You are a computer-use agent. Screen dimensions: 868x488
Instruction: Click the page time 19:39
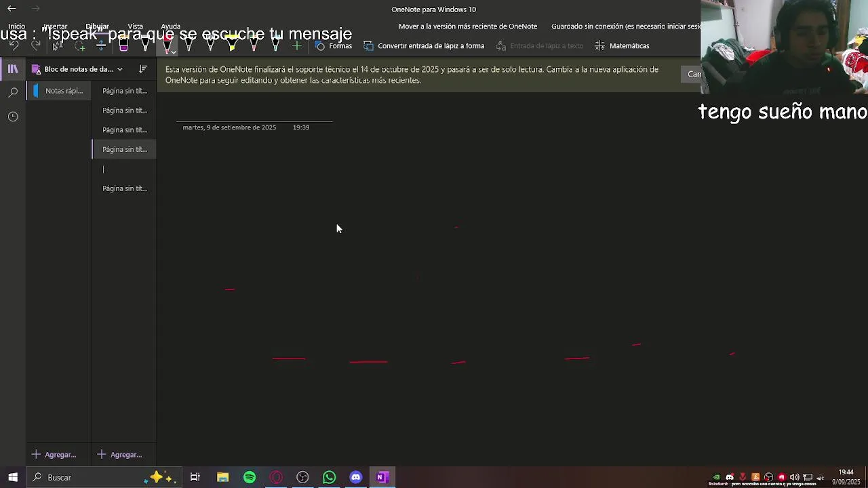pyautogui.click(x=301, y=127)
